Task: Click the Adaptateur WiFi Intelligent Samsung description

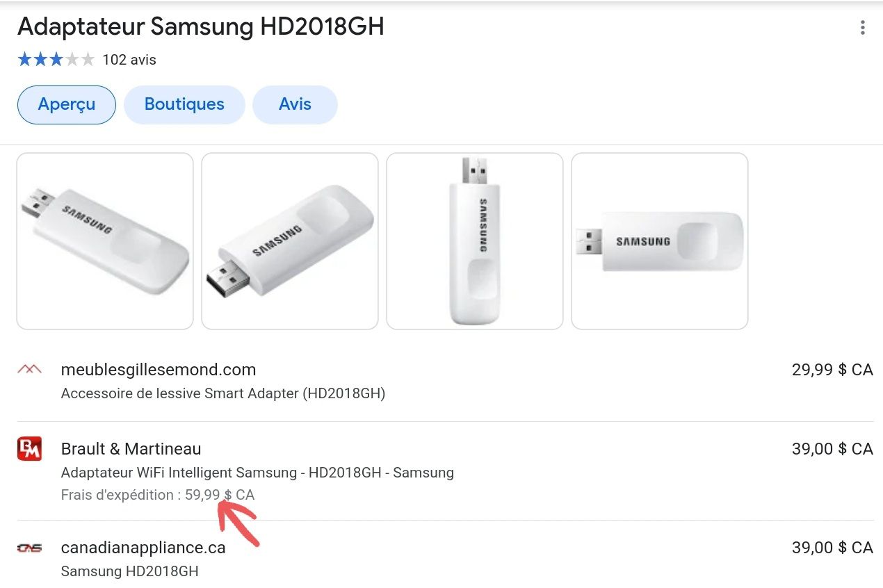Action: [257, 473]
